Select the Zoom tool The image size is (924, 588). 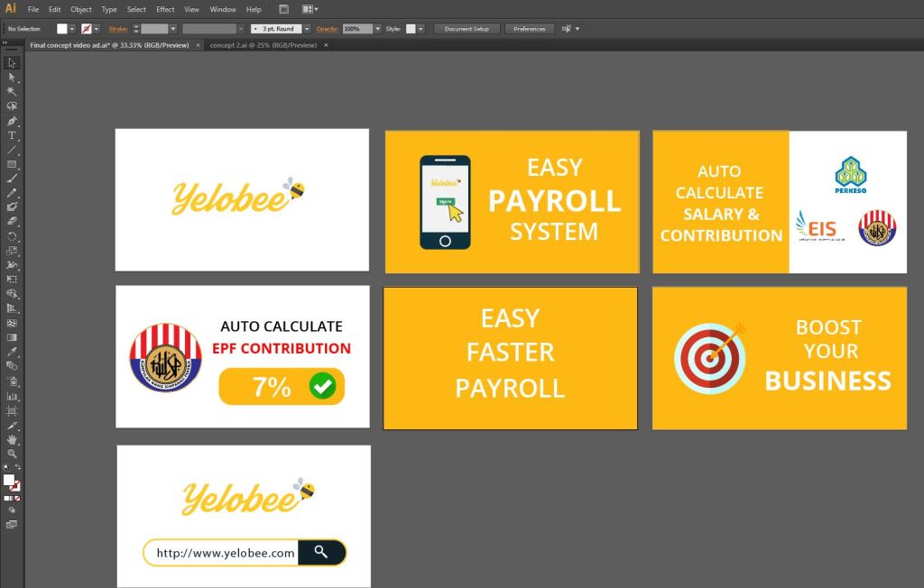pos(12,454)
